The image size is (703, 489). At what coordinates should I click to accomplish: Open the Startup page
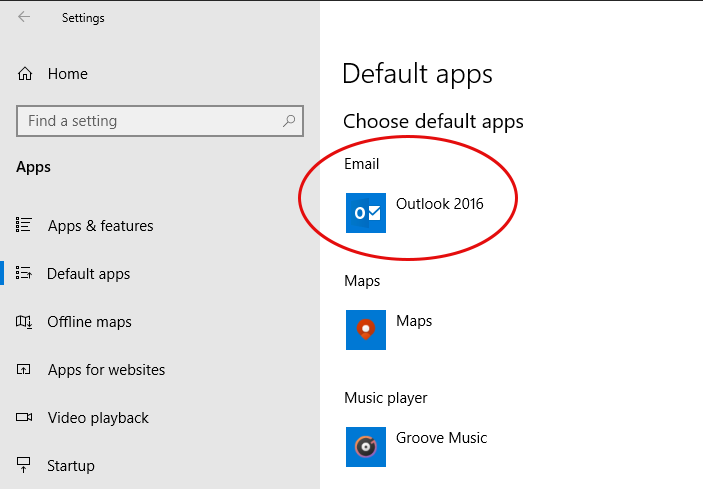point(71,466)
